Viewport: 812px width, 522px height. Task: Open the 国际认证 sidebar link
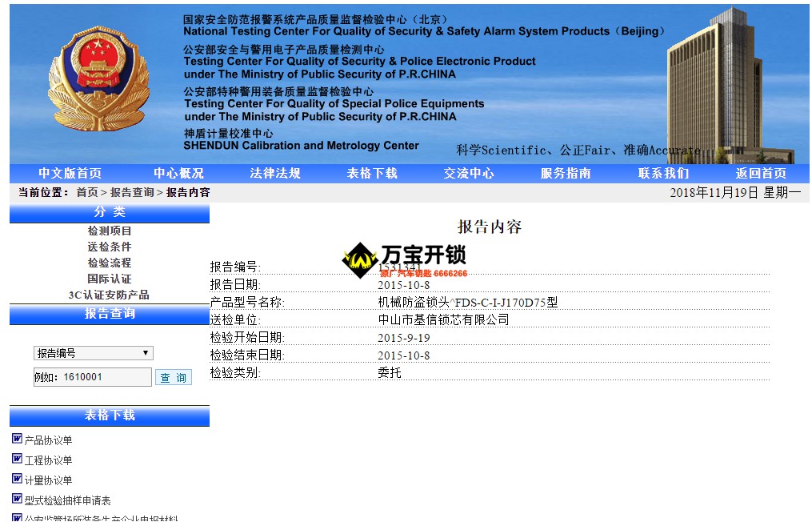(x=110, y=279)
